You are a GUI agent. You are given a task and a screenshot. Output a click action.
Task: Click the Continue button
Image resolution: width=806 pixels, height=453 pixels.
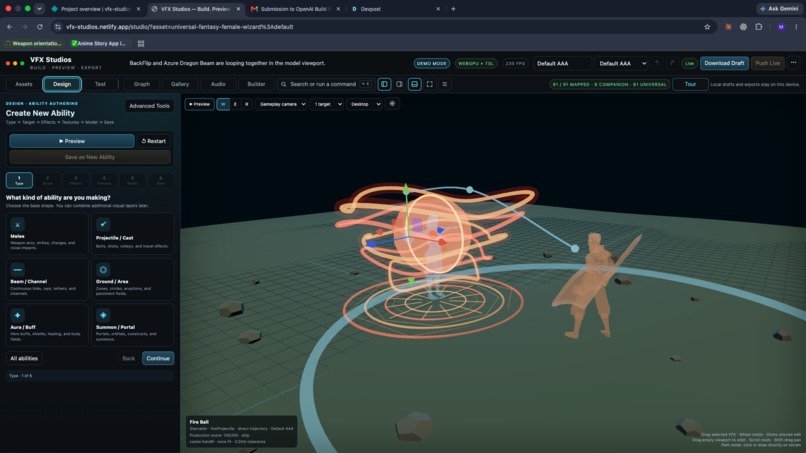coord(158,358)
